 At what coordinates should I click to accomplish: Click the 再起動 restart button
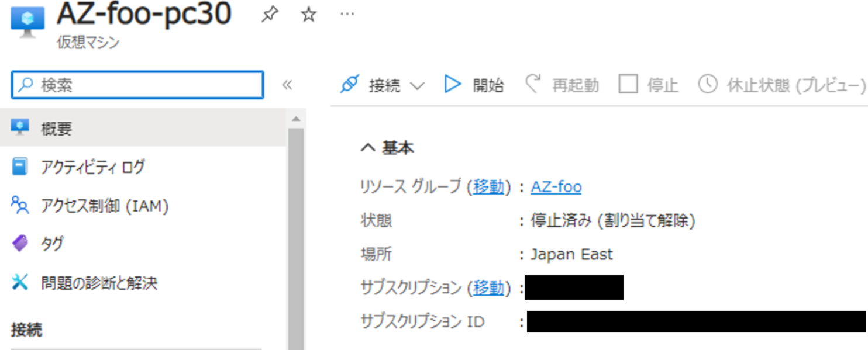[x=562, y=85]
